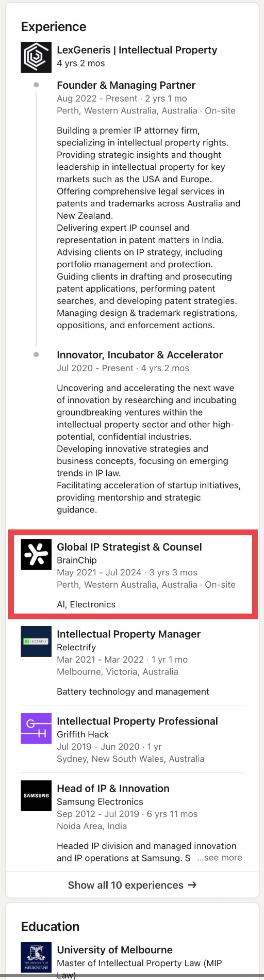Image resolution: width=264 pixels, height=980 pixels.
Task: Open the Griffith Hack logo
Action: tap(36, 729)
